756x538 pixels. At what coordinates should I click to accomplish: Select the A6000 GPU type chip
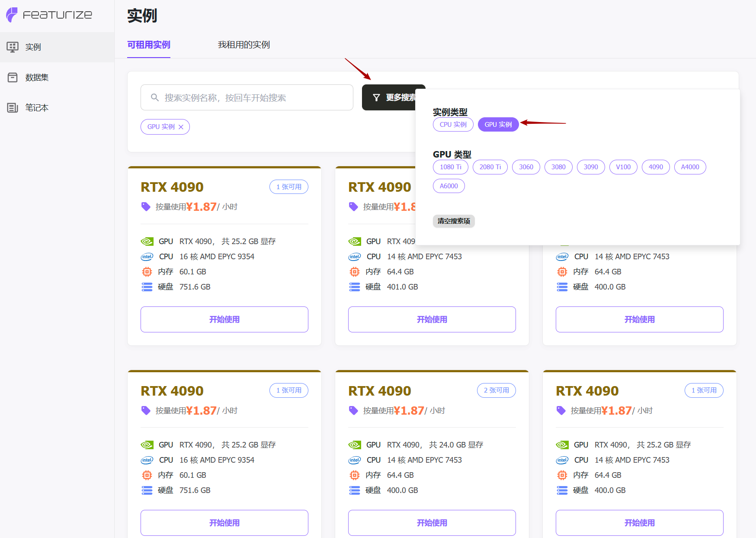coord(448,186)
